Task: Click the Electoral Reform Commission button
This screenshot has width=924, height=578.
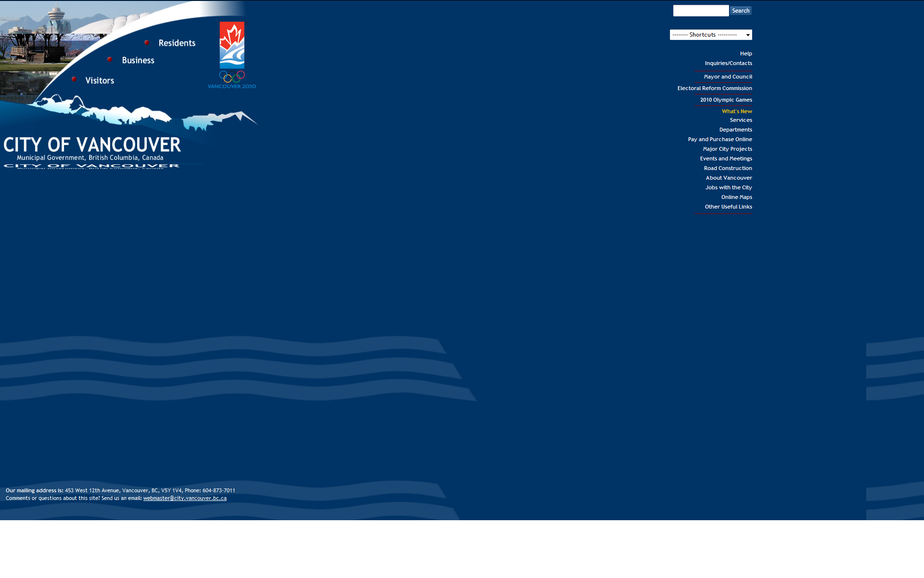Action: tap(715, 87)
